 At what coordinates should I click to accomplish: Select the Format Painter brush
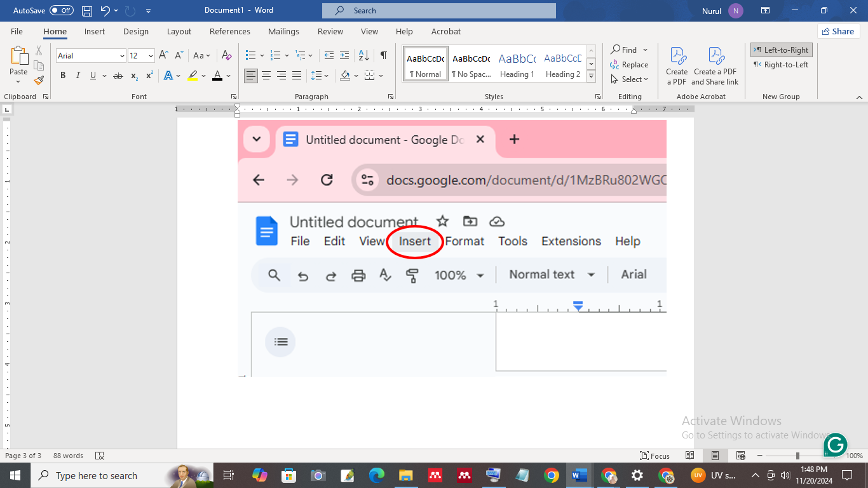tap(39, 80)
